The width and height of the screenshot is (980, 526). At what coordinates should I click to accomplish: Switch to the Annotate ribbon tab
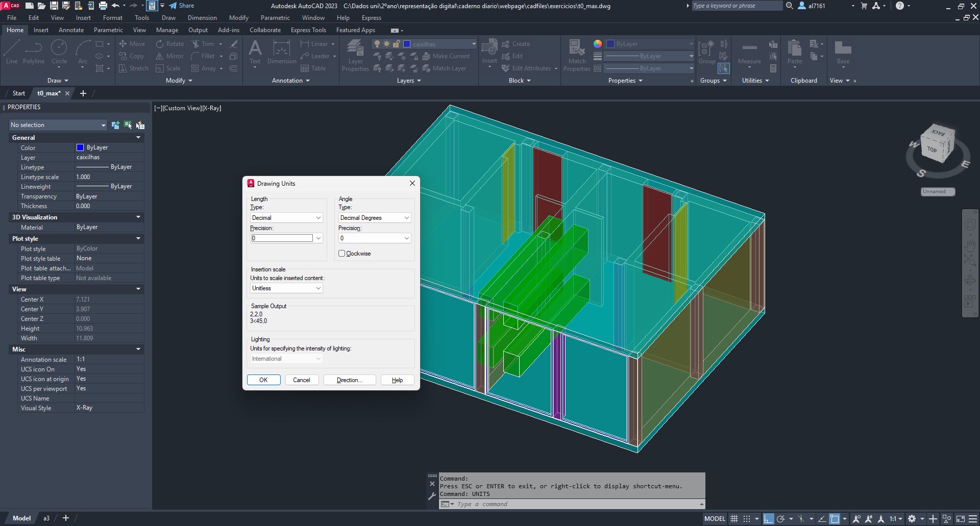(x=71, y=30)
